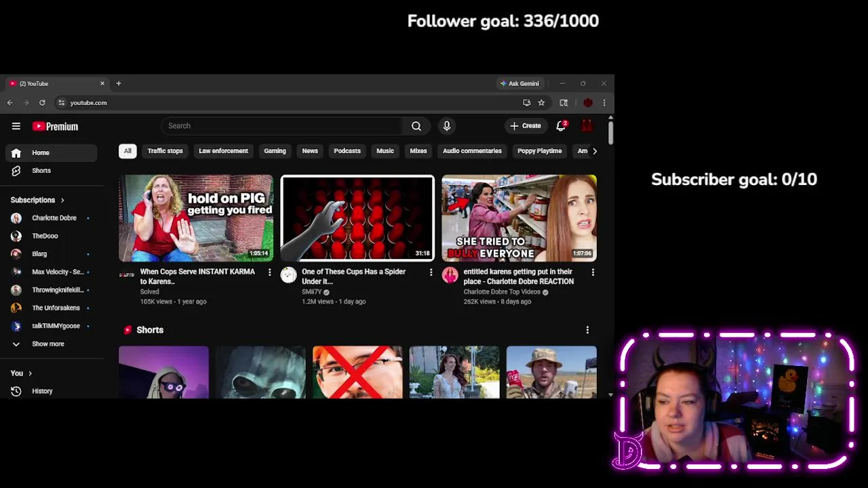Open Chrome side panel icon
868x488 pixels.
564,103
